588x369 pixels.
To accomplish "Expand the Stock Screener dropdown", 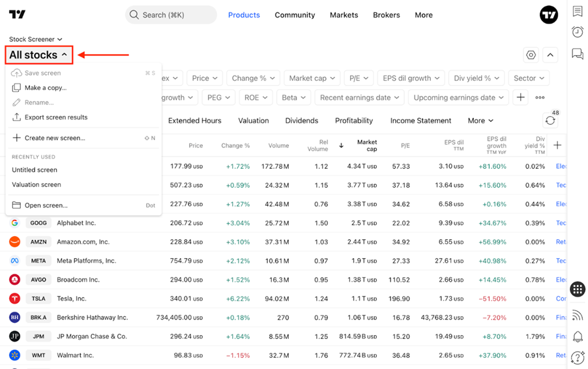I will tap(36, 39).
